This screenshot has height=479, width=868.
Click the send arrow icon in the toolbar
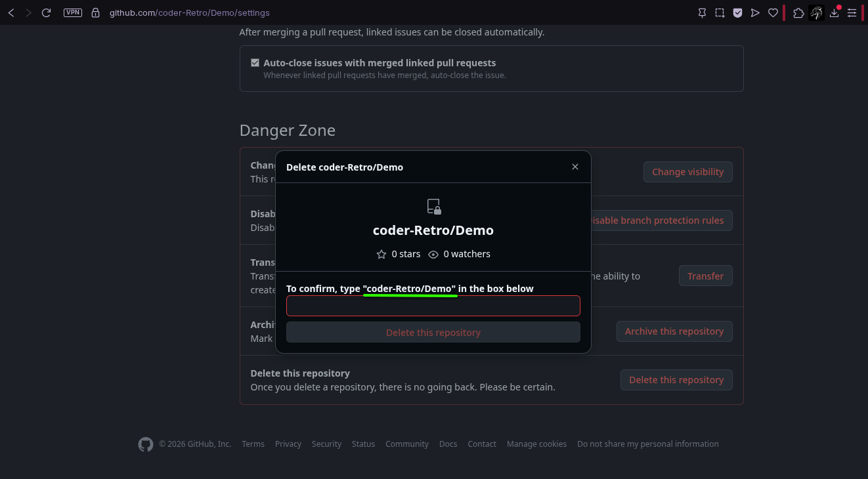tap(756, 12)
